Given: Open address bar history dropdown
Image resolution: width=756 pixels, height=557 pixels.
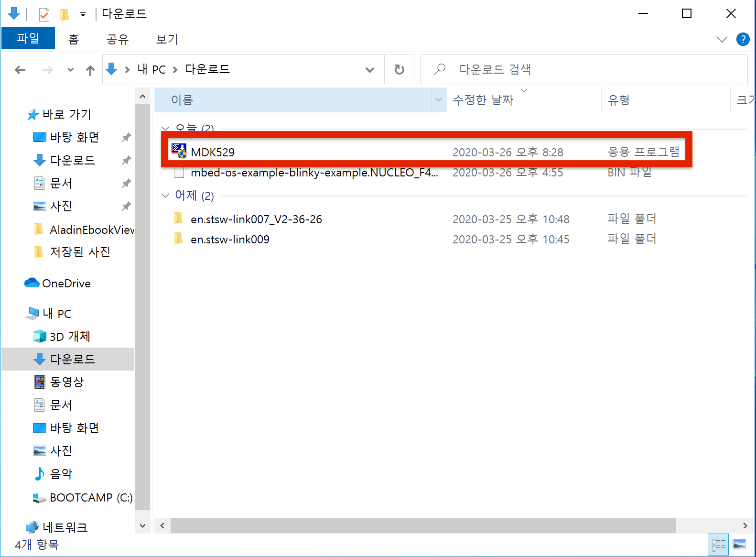Looking at the screenshot, I should (x=369, y=70).
